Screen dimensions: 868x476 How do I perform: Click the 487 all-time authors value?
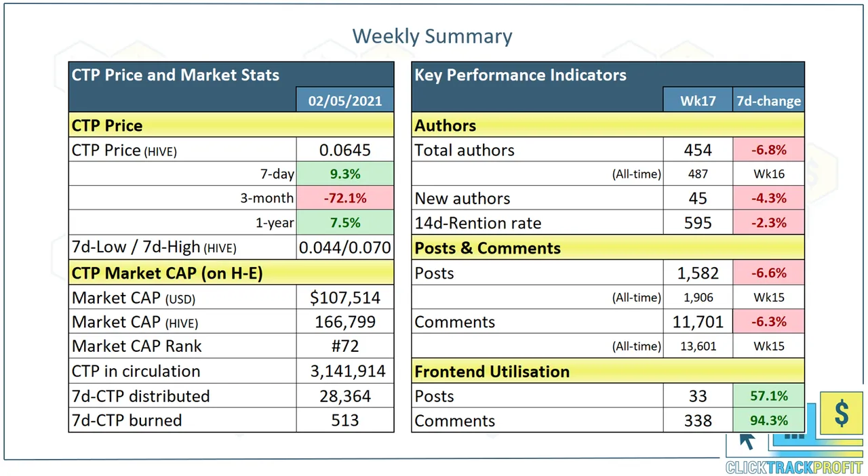(x=698, y=174)
